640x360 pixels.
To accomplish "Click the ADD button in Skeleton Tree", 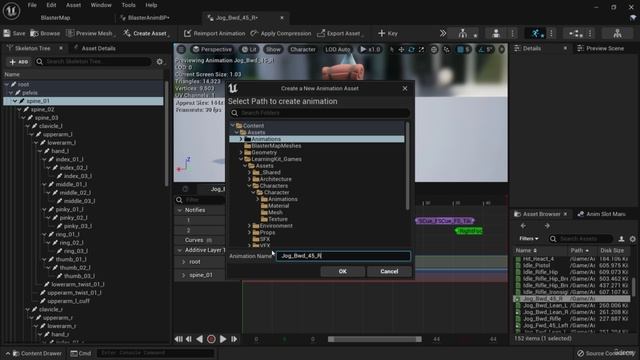I will tap(19, 62).
